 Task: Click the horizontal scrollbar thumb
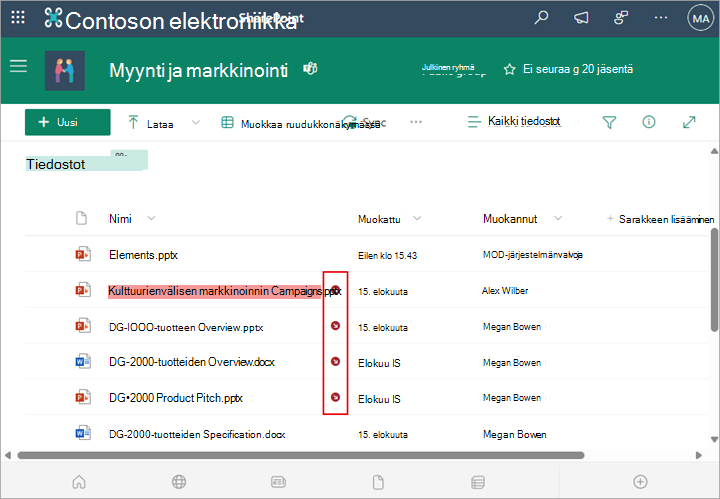click(x=301, y=455)
